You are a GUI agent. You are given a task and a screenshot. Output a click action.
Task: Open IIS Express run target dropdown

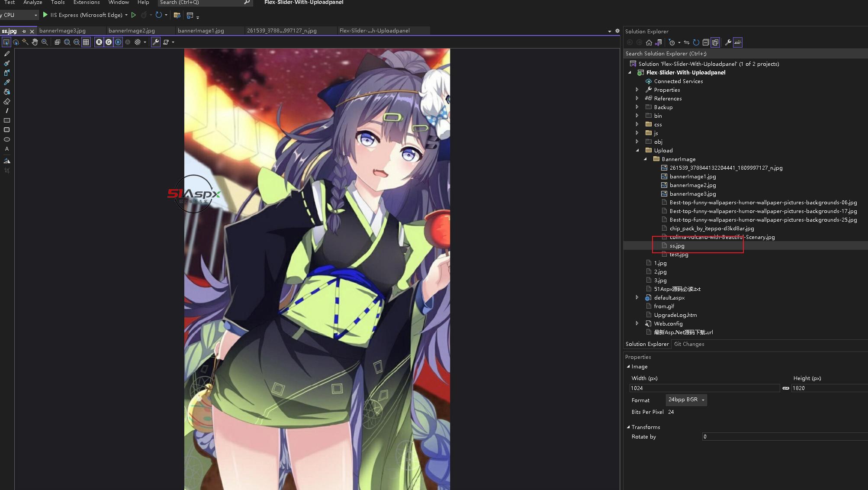126,15
